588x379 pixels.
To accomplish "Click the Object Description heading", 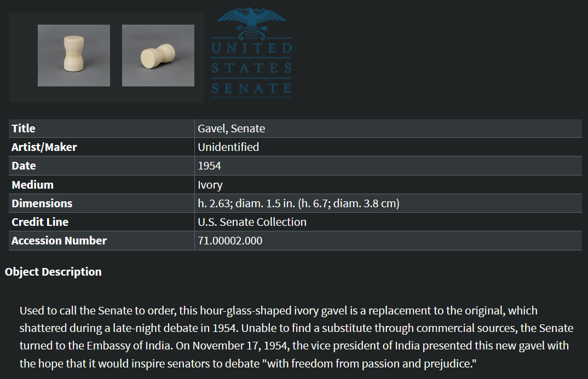I will click(x=53, y=272).
